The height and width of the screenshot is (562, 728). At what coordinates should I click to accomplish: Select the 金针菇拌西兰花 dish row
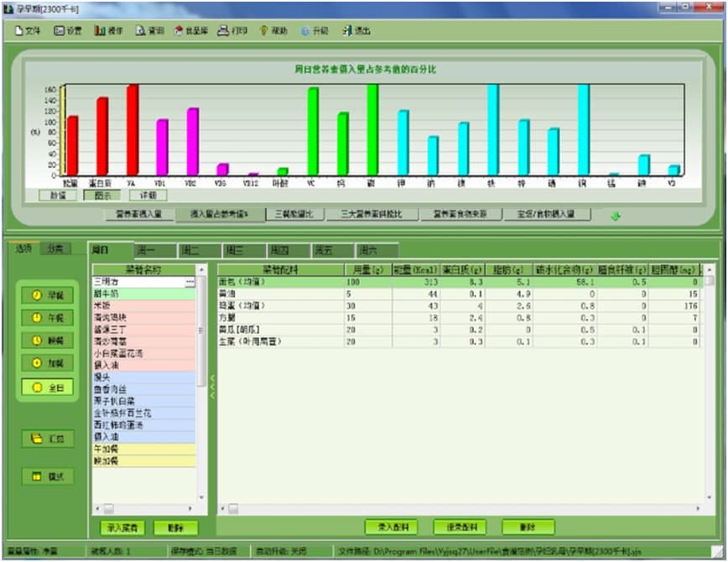(x=144, y=413)
